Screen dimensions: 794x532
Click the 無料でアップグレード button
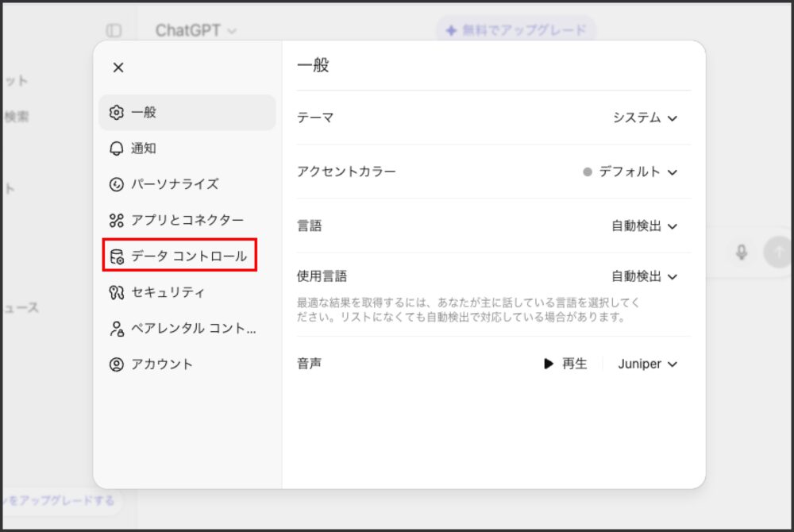(516, 30)
